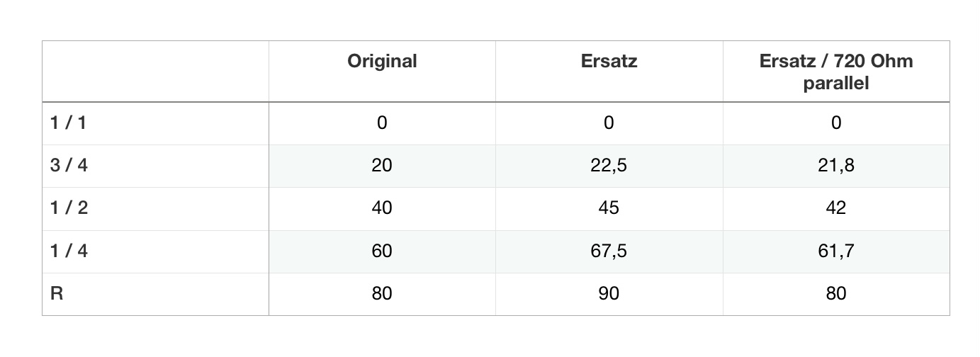Click the cell showing 21,8
This screenshot has height=357, width=980.
tap(836, 166)
